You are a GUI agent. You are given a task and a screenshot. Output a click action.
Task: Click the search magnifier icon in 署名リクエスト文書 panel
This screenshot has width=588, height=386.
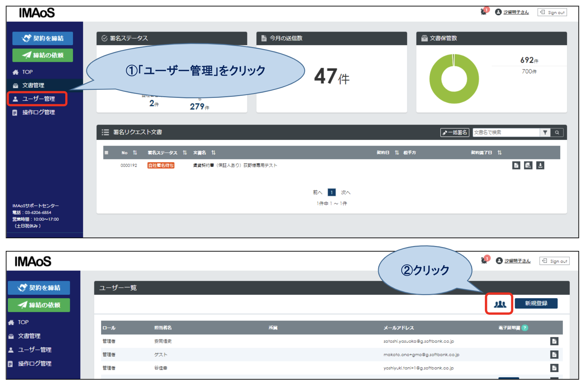(557, 133)
